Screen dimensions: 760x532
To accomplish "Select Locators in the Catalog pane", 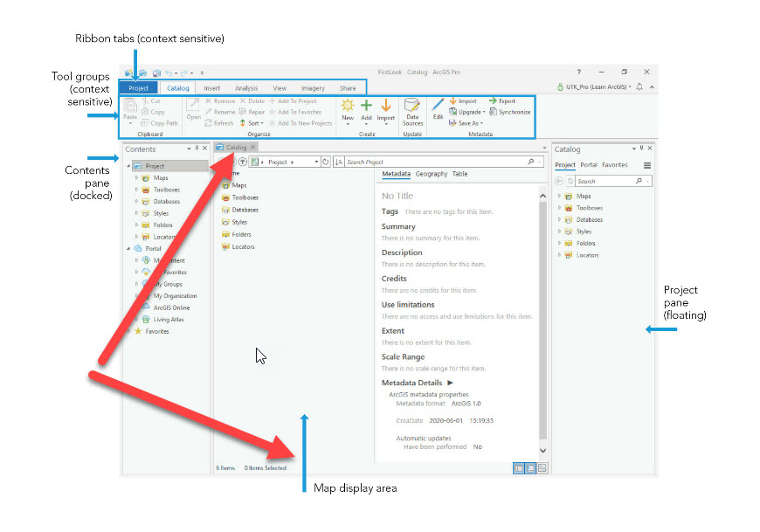I will coord(587,255).
